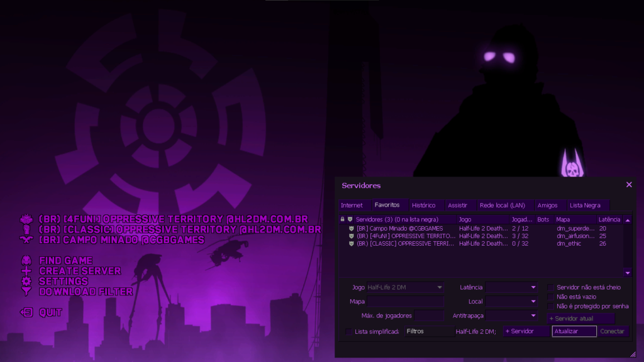Image resolution: width=644 pixels, height=362 pixels.
Task: Click map cell 'dm_superde...'
Action: tap(575, 229)
